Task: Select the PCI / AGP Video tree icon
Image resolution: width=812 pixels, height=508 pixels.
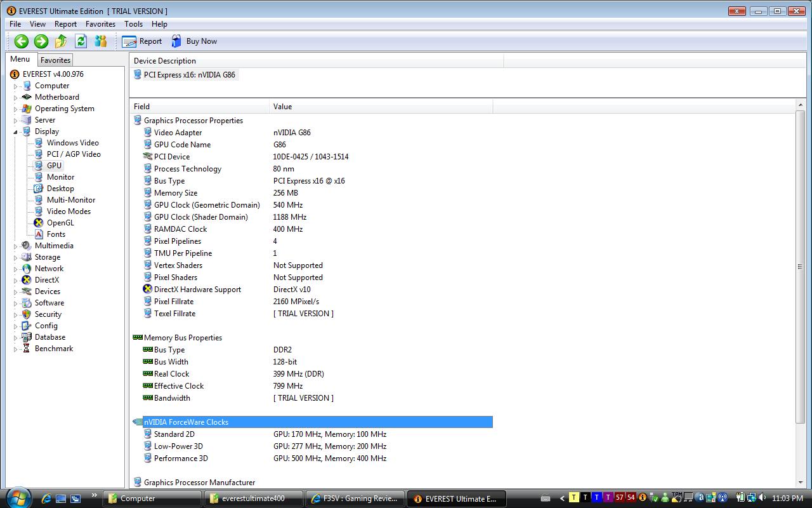Action: coord(39,154)
